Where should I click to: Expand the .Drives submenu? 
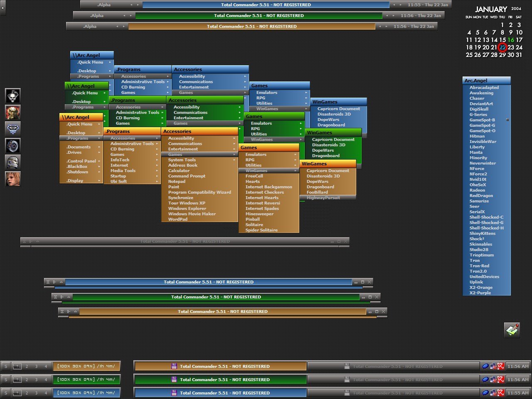pos(81,153)
